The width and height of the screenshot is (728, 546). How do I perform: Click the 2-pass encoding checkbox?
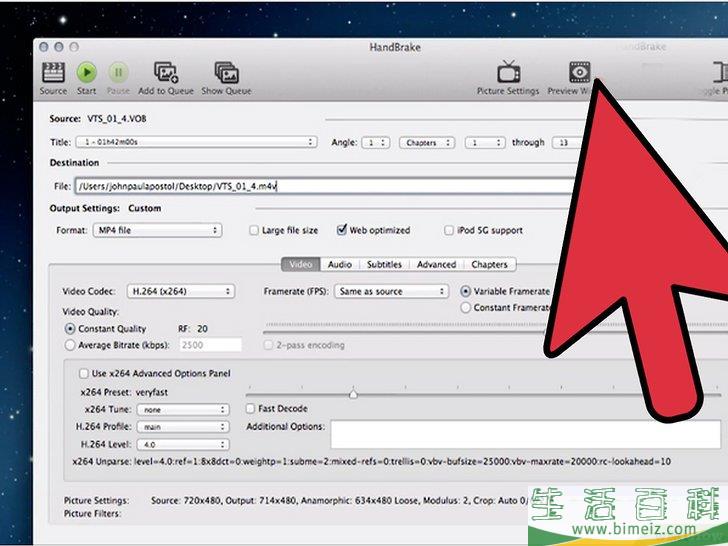(x=268, y=345)
